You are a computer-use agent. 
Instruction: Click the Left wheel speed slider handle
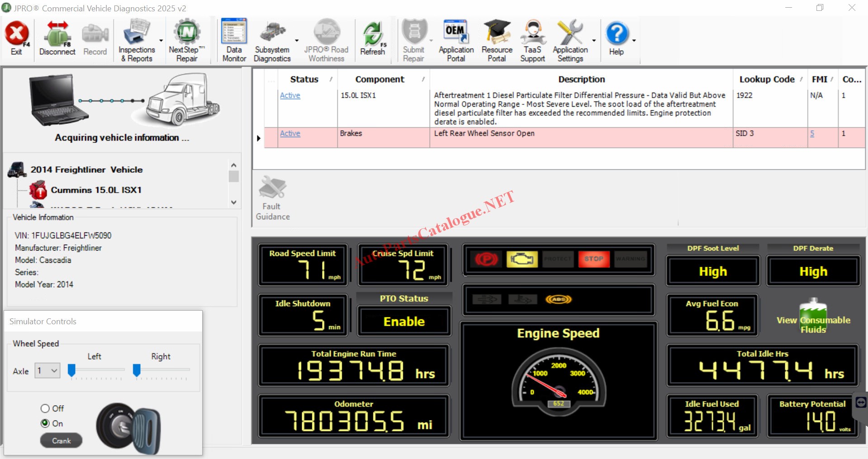71,370
